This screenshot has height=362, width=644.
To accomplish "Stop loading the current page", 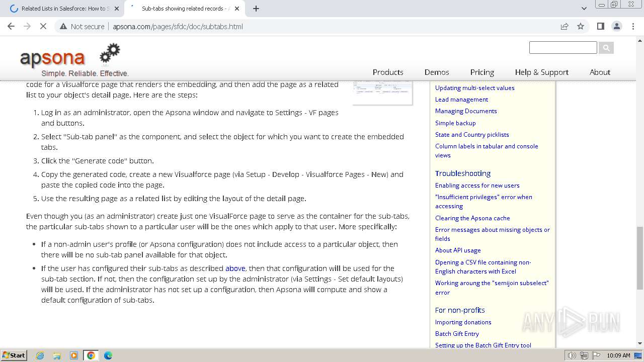I will [x=43, y=26].
